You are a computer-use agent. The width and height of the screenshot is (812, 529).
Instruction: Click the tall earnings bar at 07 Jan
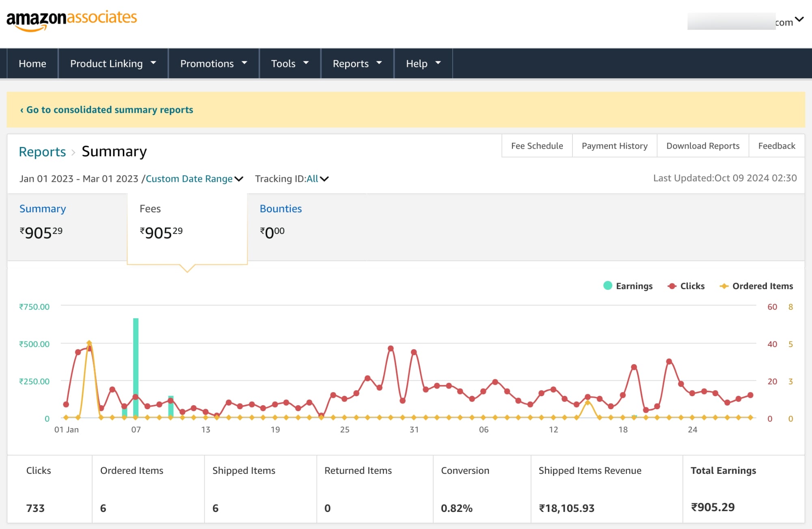pyautogui.click(x=136, y=367)
